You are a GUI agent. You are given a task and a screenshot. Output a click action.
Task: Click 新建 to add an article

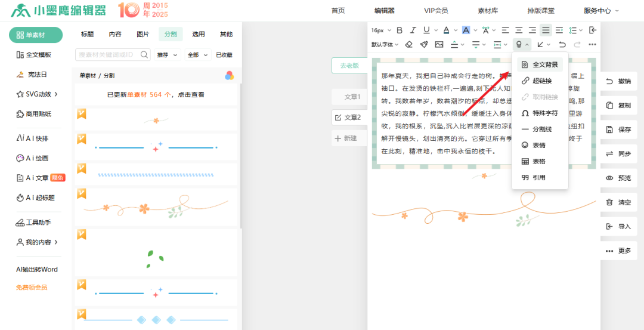click(x=349, y=138)
